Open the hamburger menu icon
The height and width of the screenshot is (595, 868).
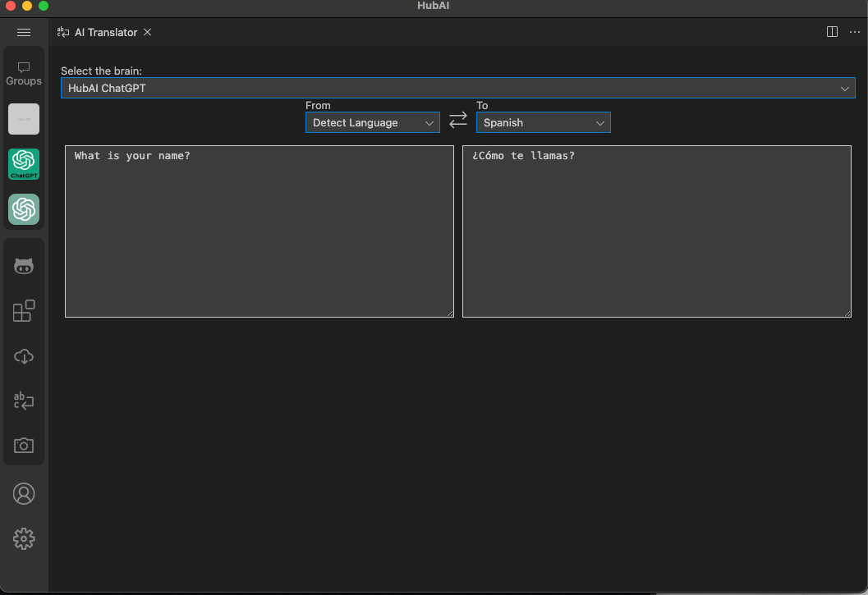(x=24, y=33)
